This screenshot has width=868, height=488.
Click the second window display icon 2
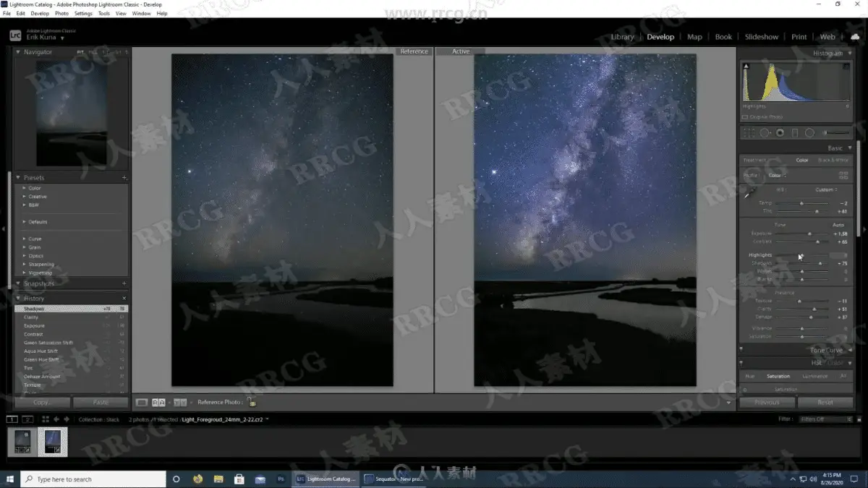click(x=27, y=419)
